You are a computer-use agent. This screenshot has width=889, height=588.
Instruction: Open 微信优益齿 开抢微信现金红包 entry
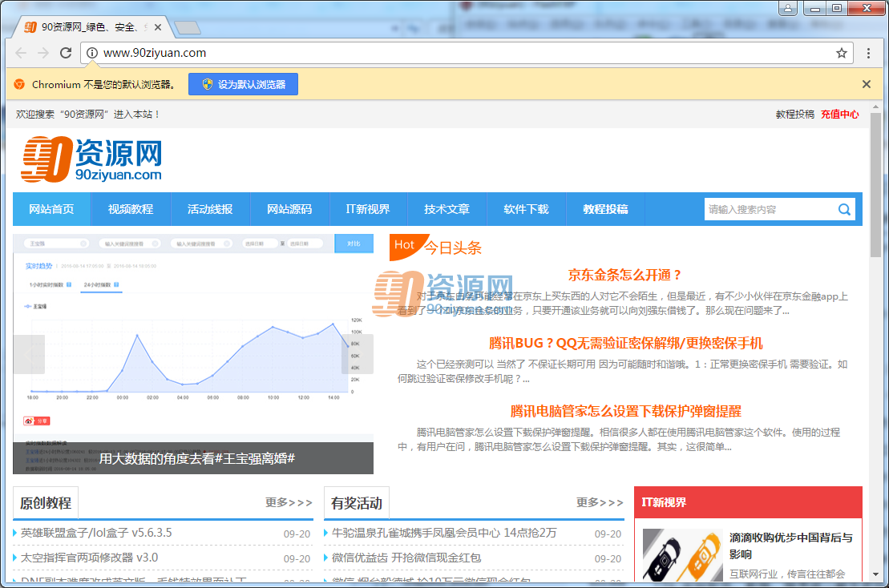click(406, 558)
